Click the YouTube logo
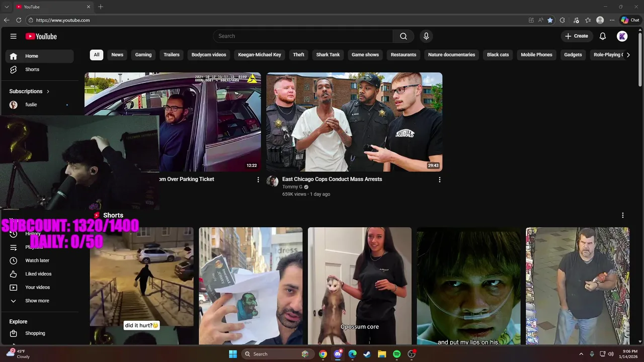This screenshot has height=362, width=644. [41, 36]
